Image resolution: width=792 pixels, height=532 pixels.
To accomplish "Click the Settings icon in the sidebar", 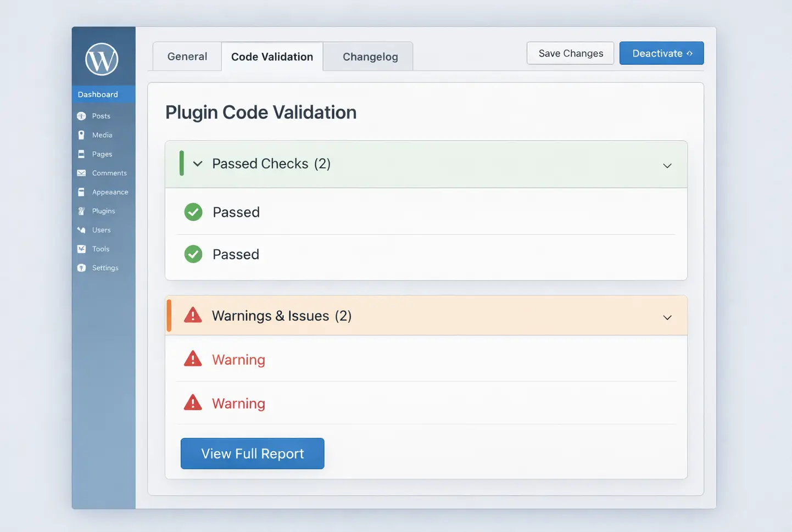I will pyautogui.click(x=81, y=267).
